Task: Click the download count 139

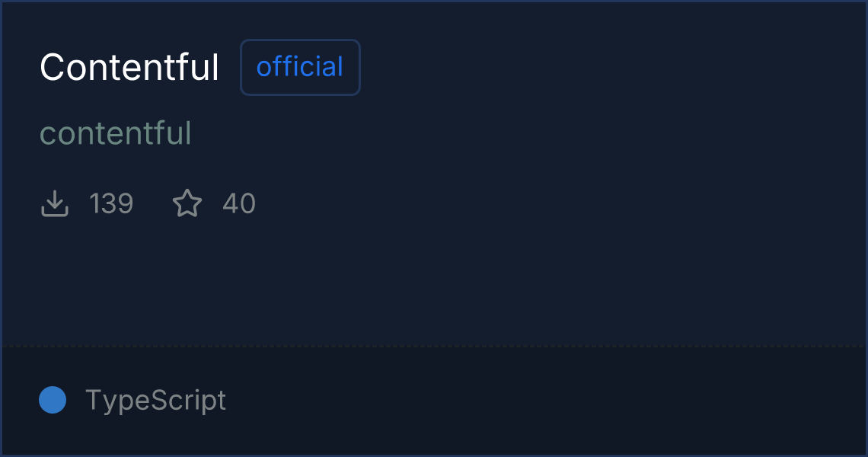Action: point(111,204)
